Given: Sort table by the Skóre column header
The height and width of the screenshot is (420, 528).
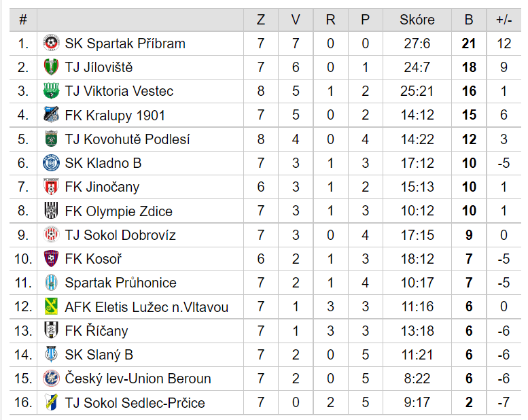Looking at the screenshot, I should pyautogui.click(x=417, y=20).
